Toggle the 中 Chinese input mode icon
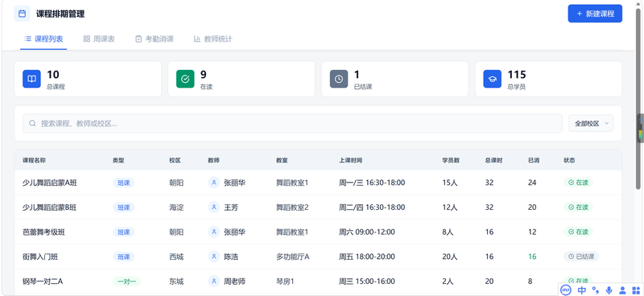This screenshot has width=644, height=296. (581, 290)
